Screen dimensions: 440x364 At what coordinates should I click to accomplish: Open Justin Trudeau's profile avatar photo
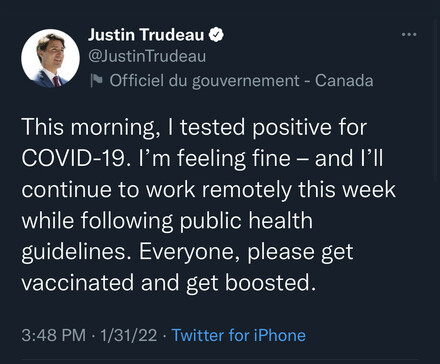[x=50, y=58]
